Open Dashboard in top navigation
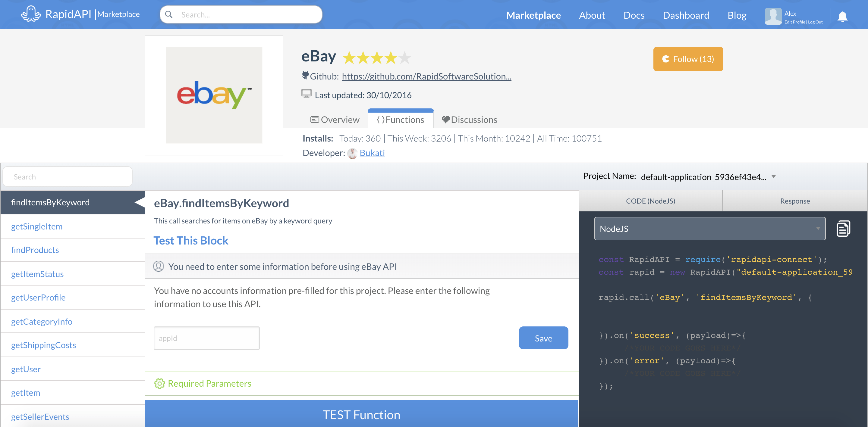868x427 pixels. click(686, 15)
